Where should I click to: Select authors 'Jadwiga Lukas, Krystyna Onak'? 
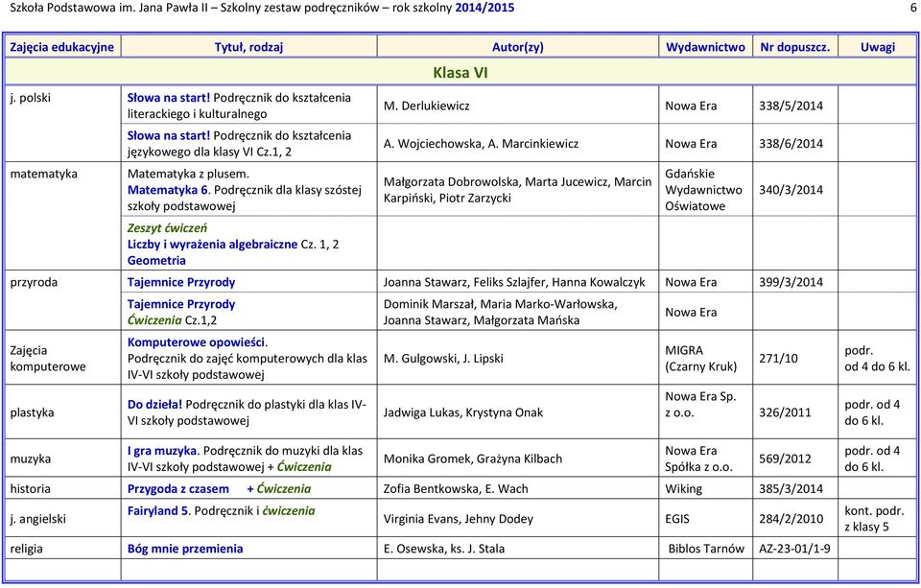(462, 413)
